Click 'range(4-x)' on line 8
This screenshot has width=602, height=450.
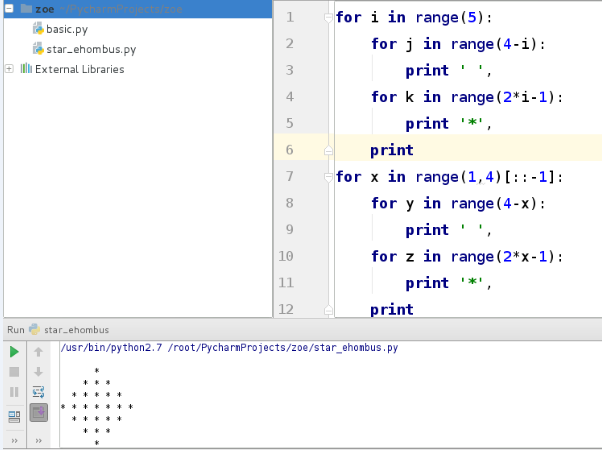click(493, 203)
